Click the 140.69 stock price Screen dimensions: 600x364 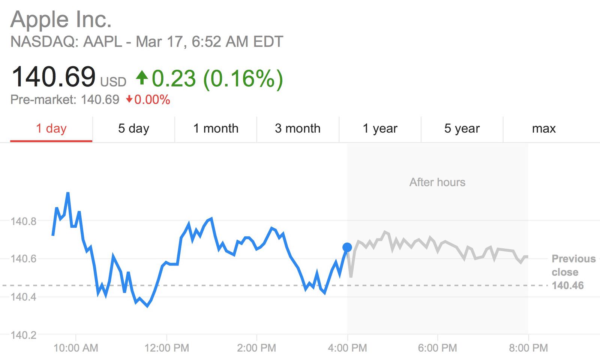[54, 78]
